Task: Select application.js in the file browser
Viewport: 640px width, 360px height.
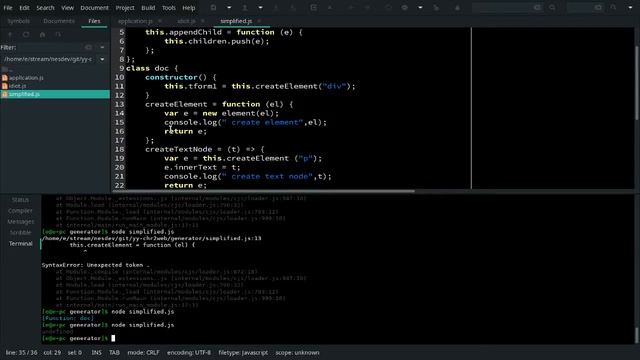Action: point(55,78)
